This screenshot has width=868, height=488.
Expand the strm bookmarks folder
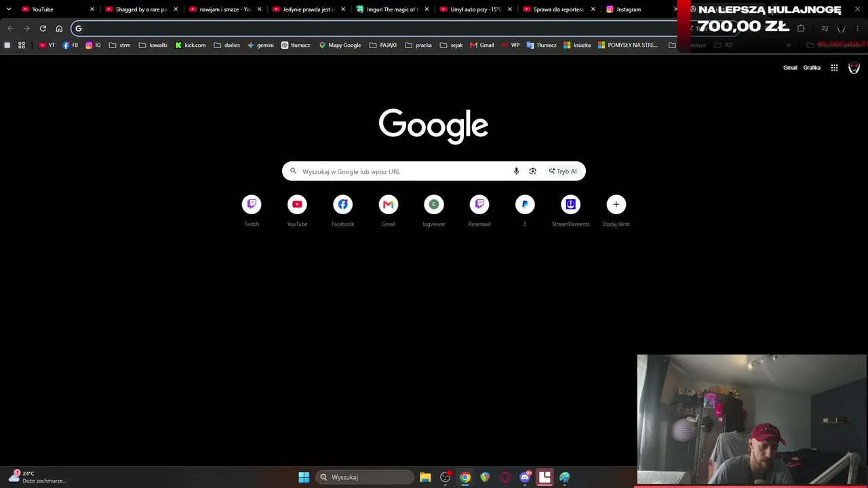tap(119, 45)
